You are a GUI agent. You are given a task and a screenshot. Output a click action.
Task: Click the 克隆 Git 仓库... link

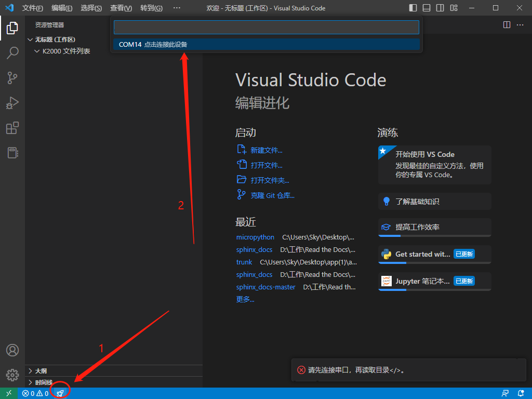[x=272, y=195]
